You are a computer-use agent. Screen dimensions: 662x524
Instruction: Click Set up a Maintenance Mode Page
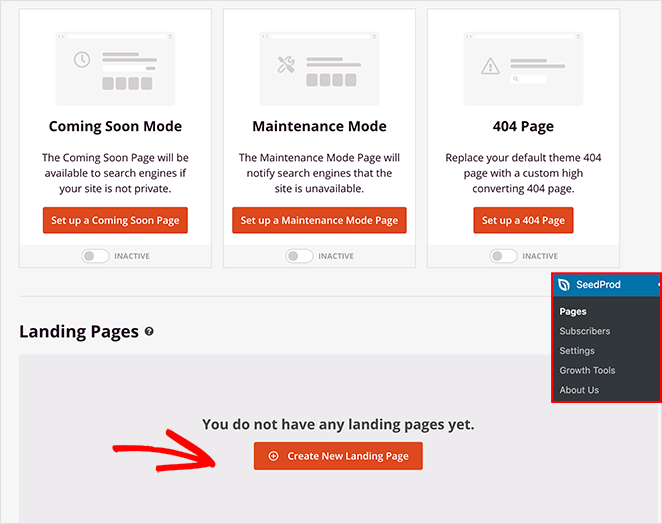pyautogui.click(x=319, y=220)
